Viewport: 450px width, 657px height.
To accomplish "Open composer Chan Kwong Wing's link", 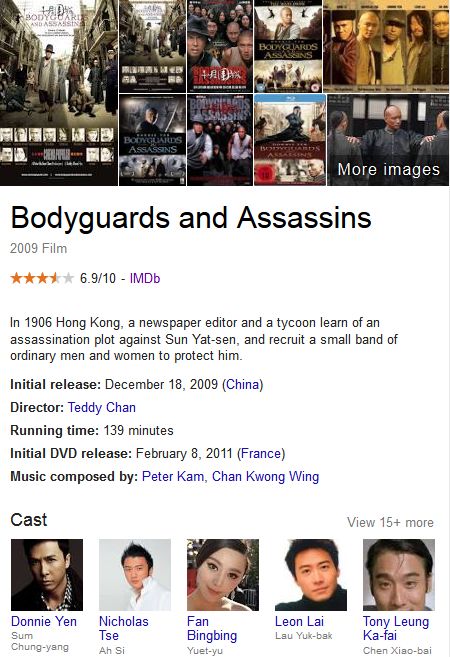I will (x=266, y=476).
